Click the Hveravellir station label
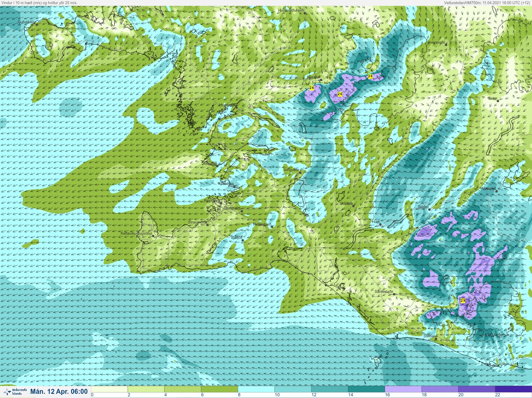This screenshot has height=398, width=532. [436, 42]
